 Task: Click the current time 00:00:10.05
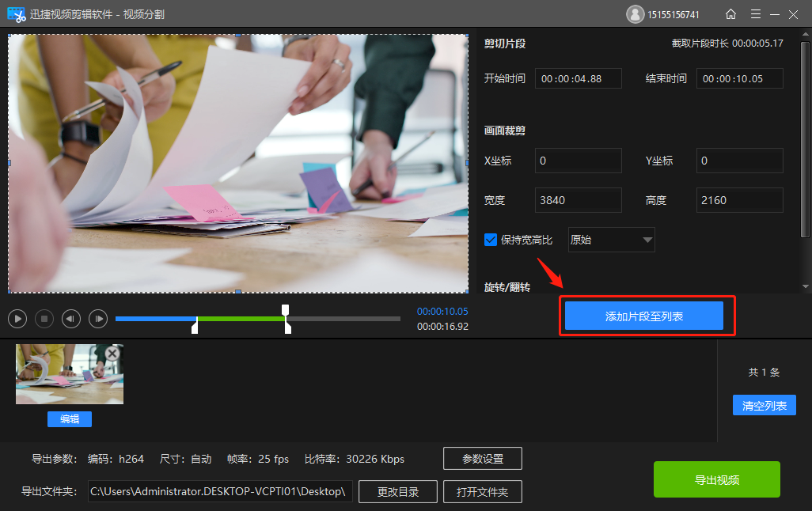[x=442, y=311]
